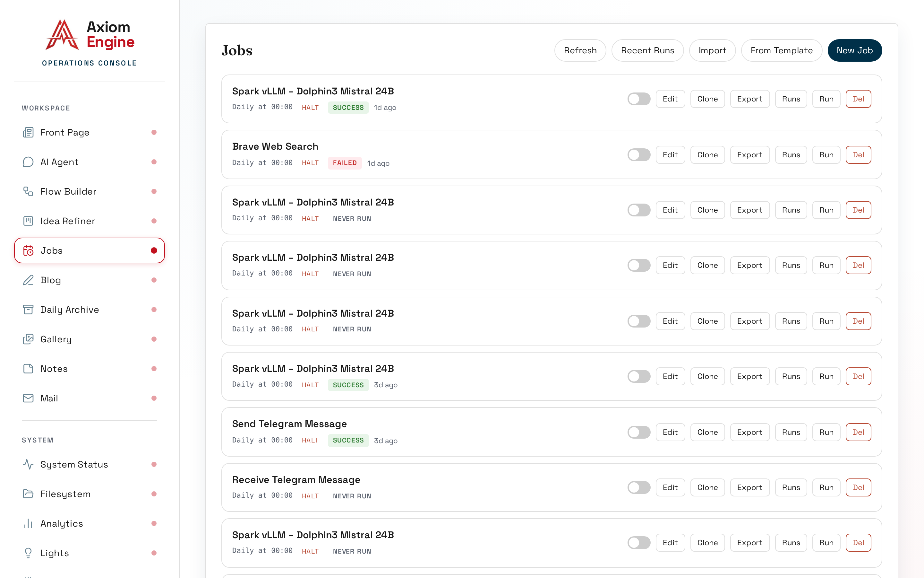The image size is (924, 578).
Task: Click the Jobs calendar-clock icon in sidebar
Action: pyautogui.click(x=28, y=251)
